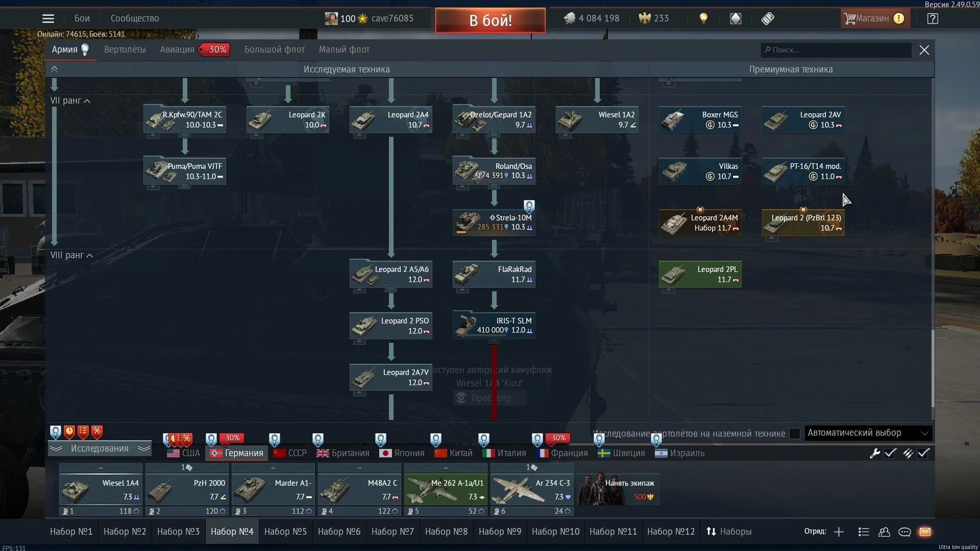Enable helicopter research on ground vehicles checkbox
Image resolution: width=980 pixels, height=551 pixels.
click(794, 433)
